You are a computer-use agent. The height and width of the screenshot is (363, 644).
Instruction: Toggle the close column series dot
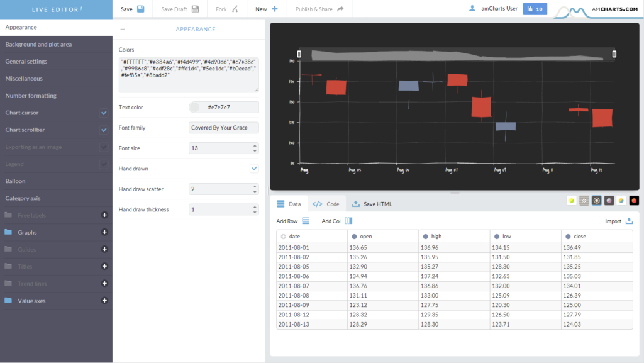pyautogui.click(x=568, y=237)
